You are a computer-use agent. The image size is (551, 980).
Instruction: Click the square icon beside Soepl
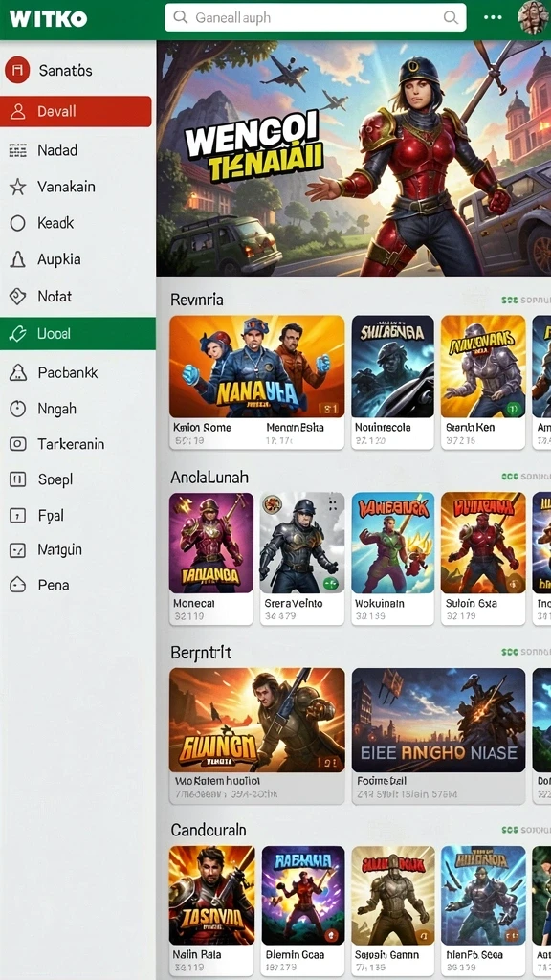pyautogui.click(x=17, y=479)
